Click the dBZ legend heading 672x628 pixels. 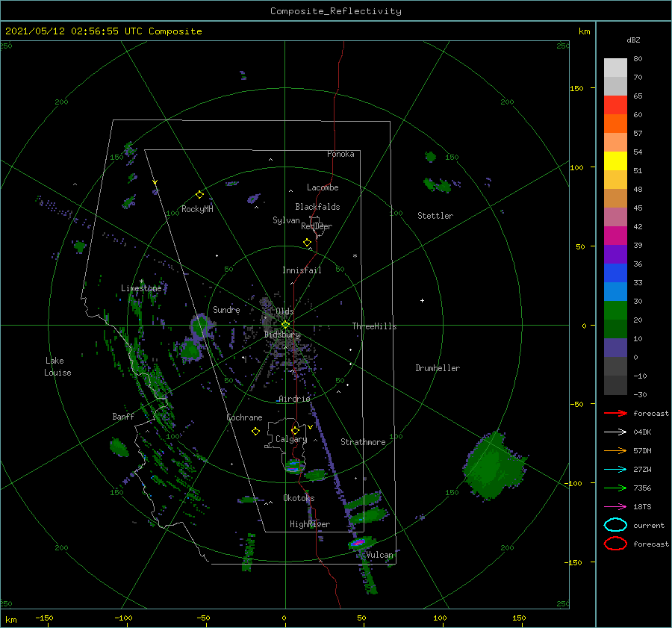pos(633,40)
